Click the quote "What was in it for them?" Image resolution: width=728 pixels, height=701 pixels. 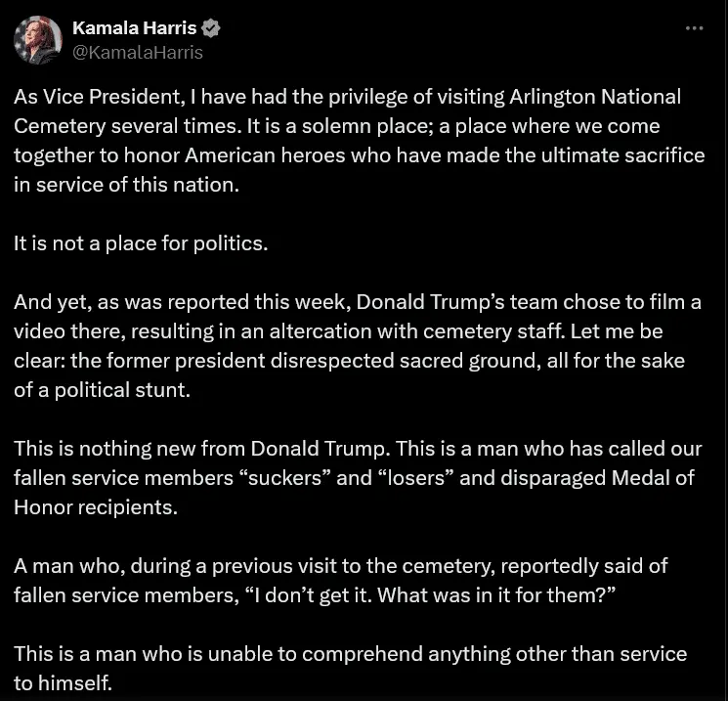[496, 595]
